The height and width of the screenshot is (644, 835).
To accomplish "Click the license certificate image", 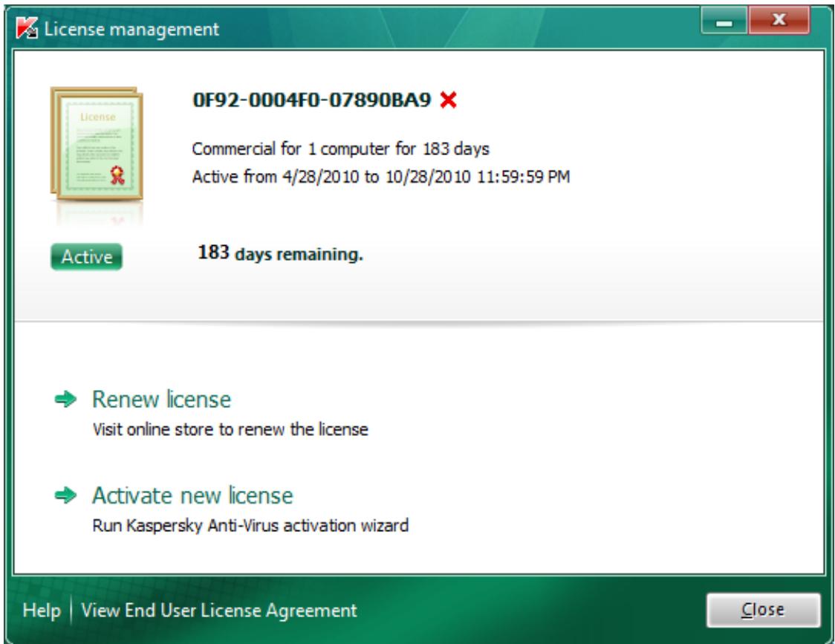I will tap(97, 144).
